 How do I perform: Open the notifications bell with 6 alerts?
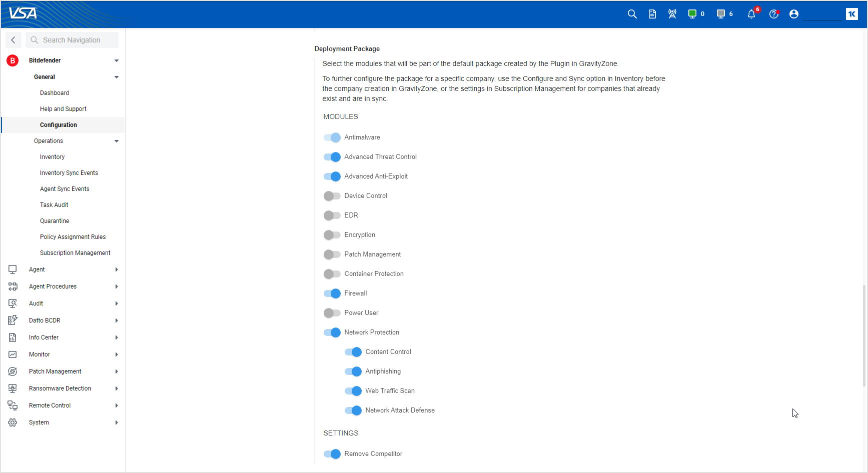pyautogui.click(x=751, y=14)
